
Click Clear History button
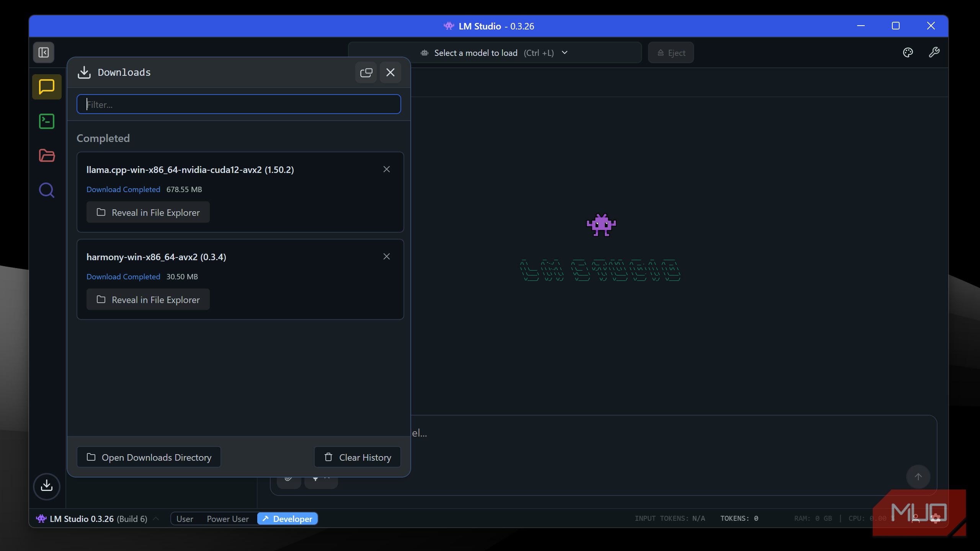click(358, 457)
